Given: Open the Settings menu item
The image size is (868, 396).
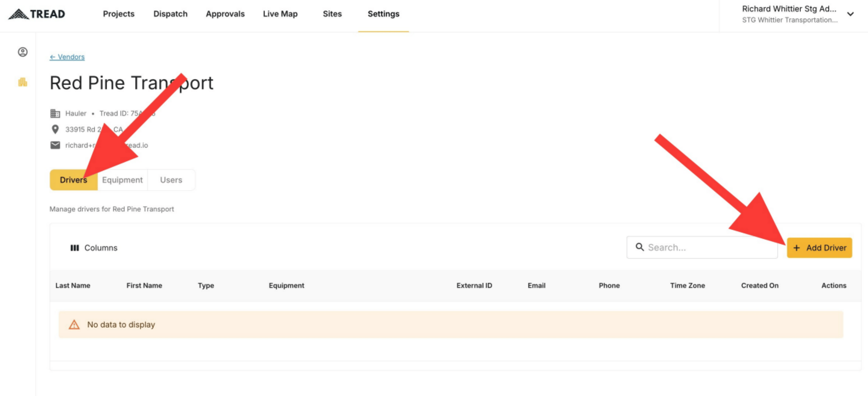Looking at the screenshot, I should (383, 14).
